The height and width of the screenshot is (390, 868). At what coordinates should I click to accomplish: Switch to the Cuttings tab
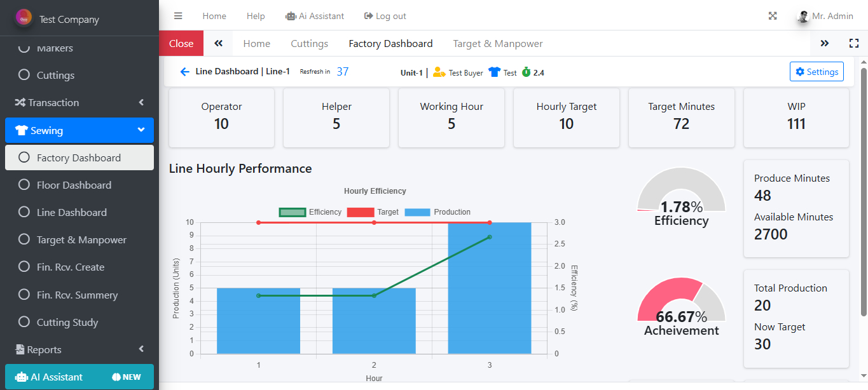coord(310,43)
